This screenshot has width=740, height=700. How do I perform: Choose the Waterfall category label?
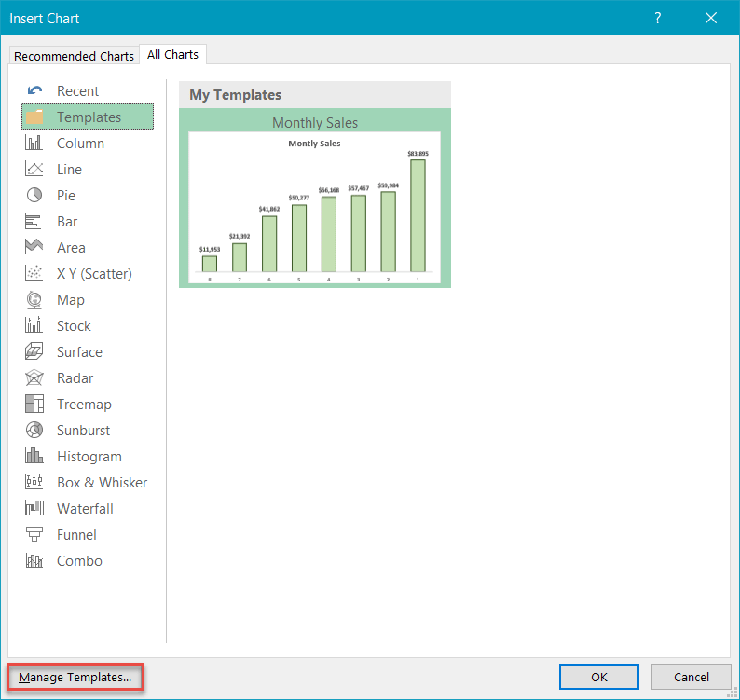pos(85,509)
